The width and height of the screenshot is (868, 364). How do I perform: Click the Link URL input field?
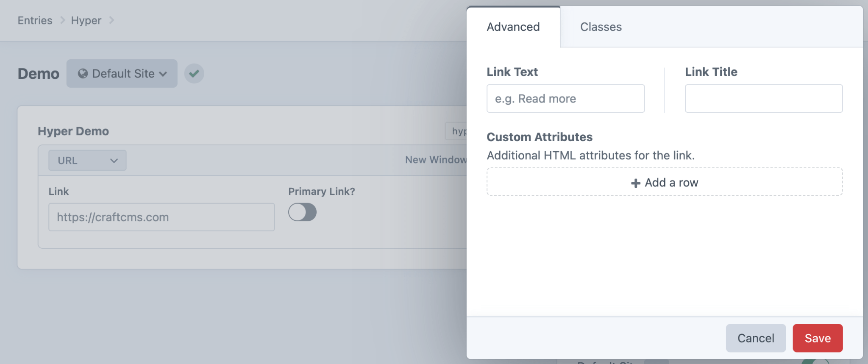click(161, 217)
